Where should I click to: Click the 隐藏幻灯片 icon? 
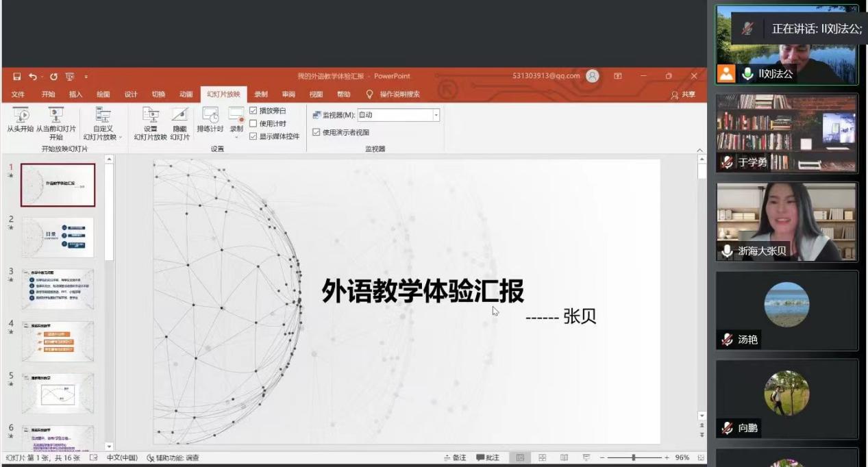pos(179,116)
